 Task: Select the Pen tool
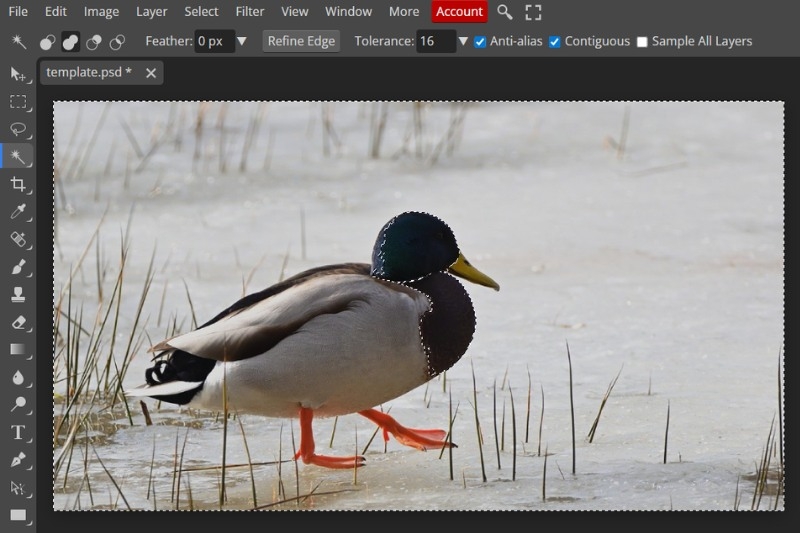(18, 460)
